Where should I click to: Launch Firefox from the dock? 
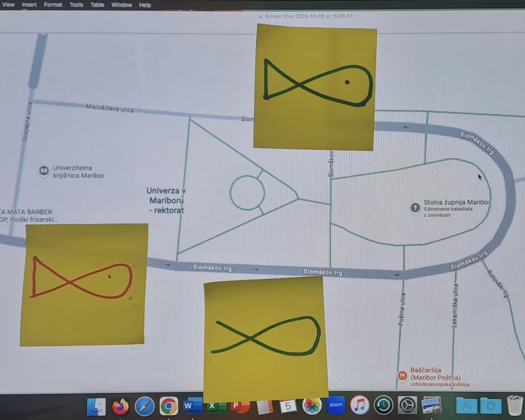click(120, 406)
